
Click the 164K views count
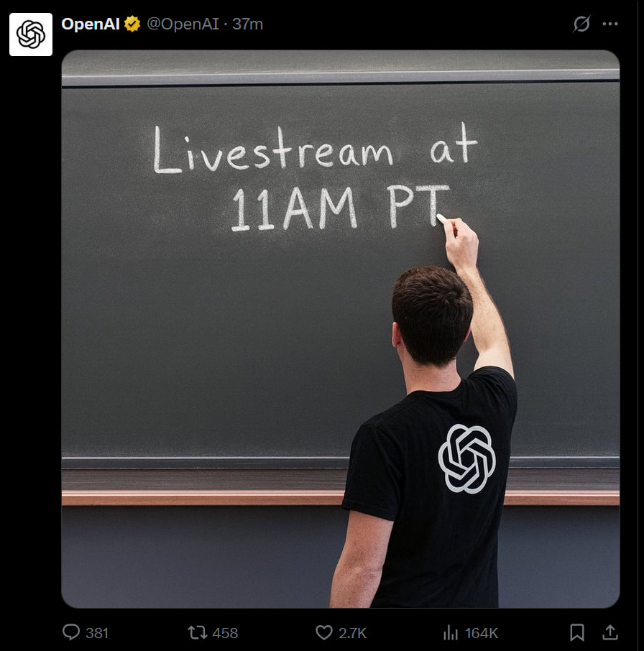click(x=482, y=633)
